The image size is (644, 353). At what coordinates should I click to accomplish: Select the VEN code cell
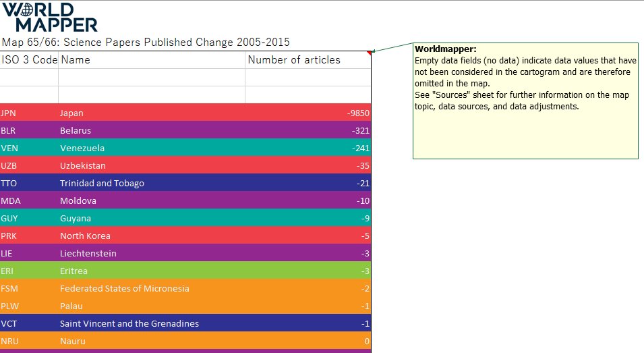point(29,148)
